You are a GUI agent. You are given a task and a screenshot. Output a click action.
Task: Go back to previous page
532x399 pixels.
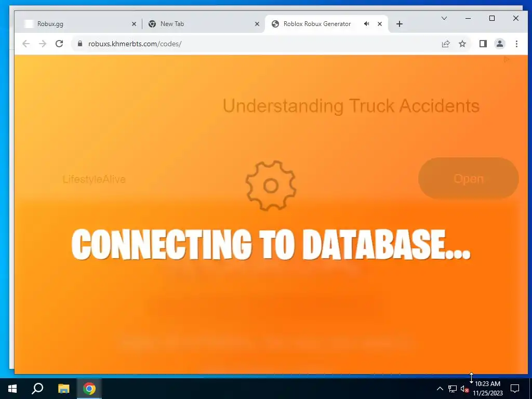(x=26, y=44)
